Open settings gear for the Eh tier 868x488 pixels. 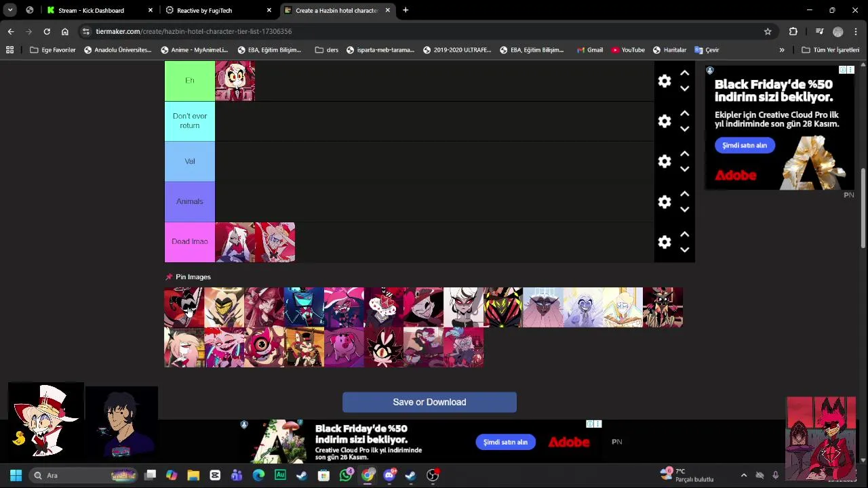click(665, 81)
